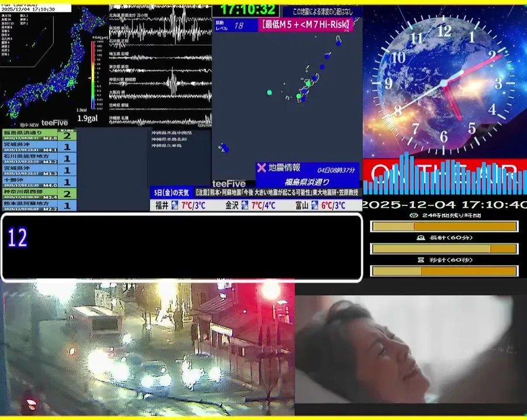Click the bell icon beside 長針(60分)
Viewport: 527px width, 420px height.
tap(420, 237)
